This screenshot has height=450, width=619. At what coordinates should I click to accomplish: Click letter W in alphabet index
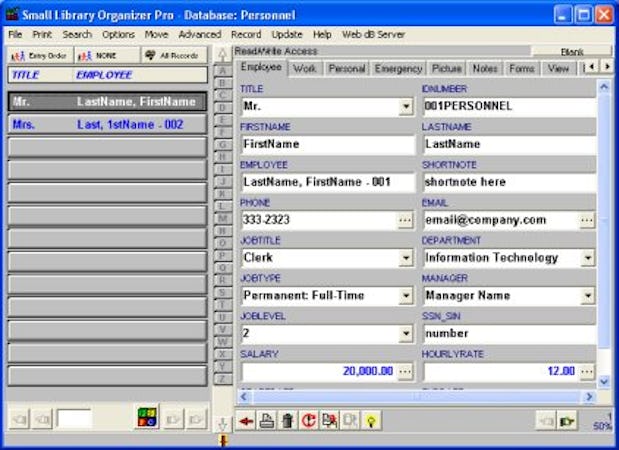click(x=223, y=341)
